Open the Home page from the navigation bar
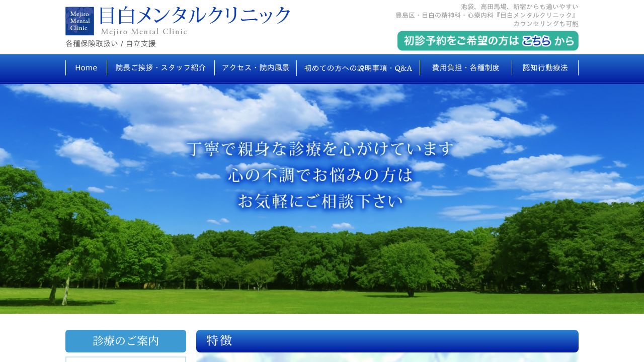This screenshot has width=644, height=362. (86, 67)
